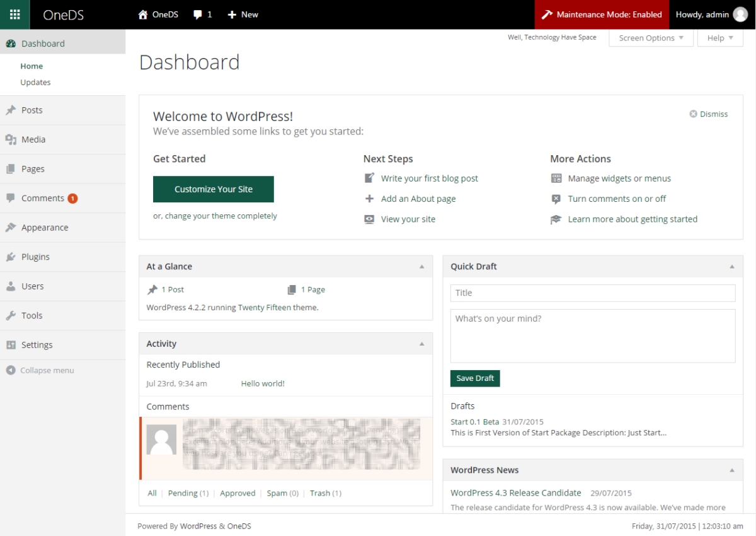
Task: Open the Help dropdown tab
Action: point(719,38)
